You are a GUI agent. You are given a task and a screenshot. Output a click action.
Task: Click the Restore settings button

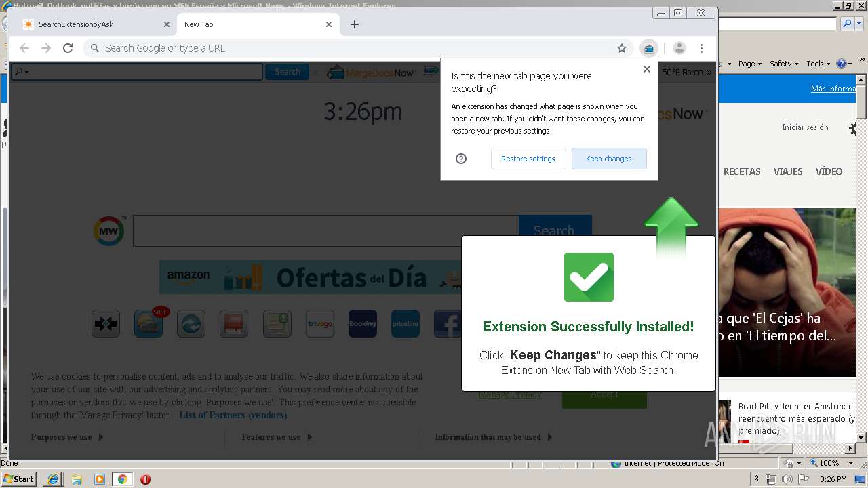click(528, 159)
